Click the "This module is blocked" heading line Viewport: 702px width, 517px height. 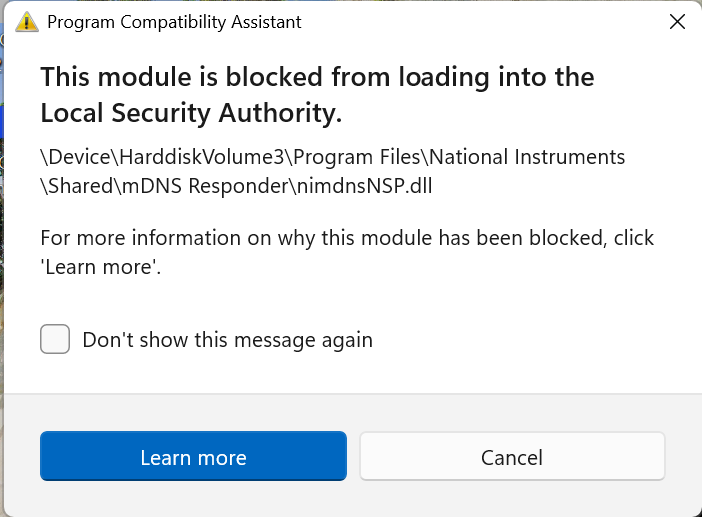(316, 77)
